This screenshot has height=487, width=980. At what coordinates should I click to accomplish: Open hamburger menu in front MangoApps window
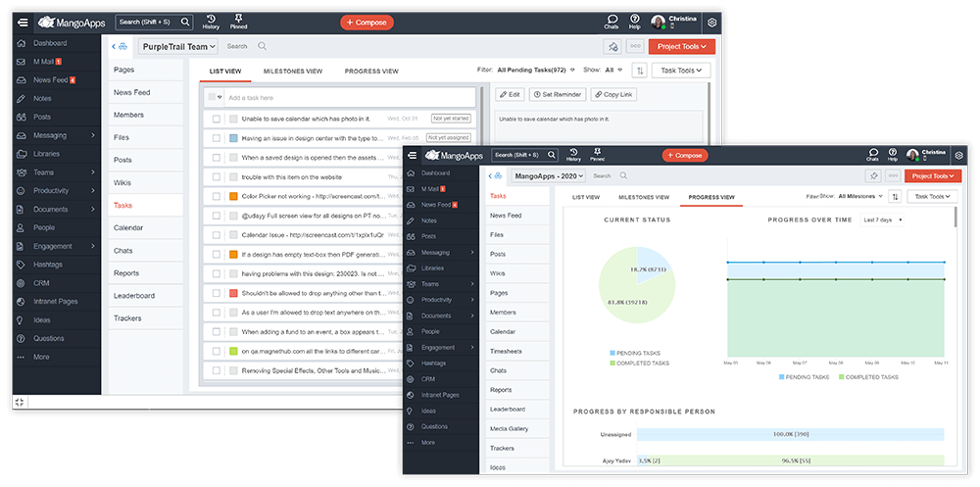point(413,155)
